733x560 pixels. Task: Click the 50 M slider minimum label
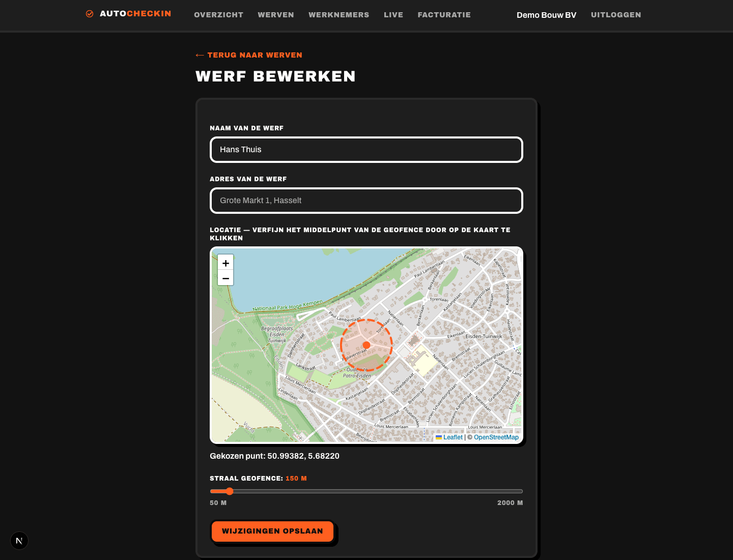(x=218, y=503)
